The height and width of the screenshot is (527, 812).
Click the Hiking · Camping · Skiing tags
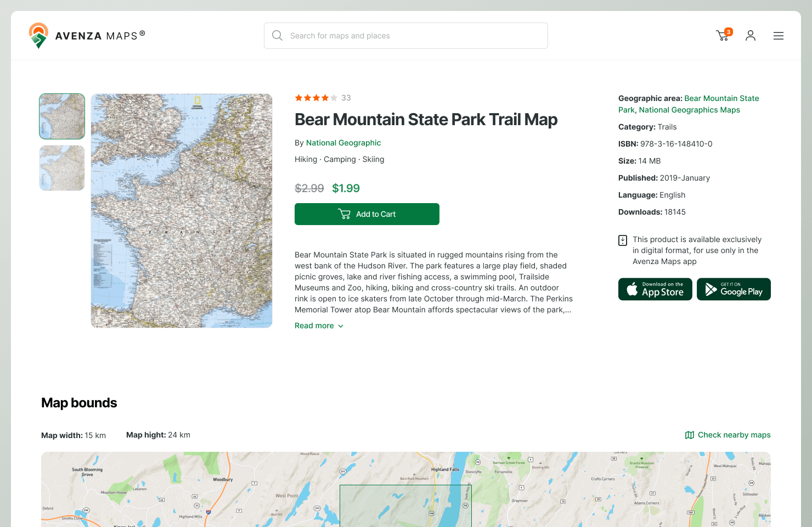(x=340, y=159)
